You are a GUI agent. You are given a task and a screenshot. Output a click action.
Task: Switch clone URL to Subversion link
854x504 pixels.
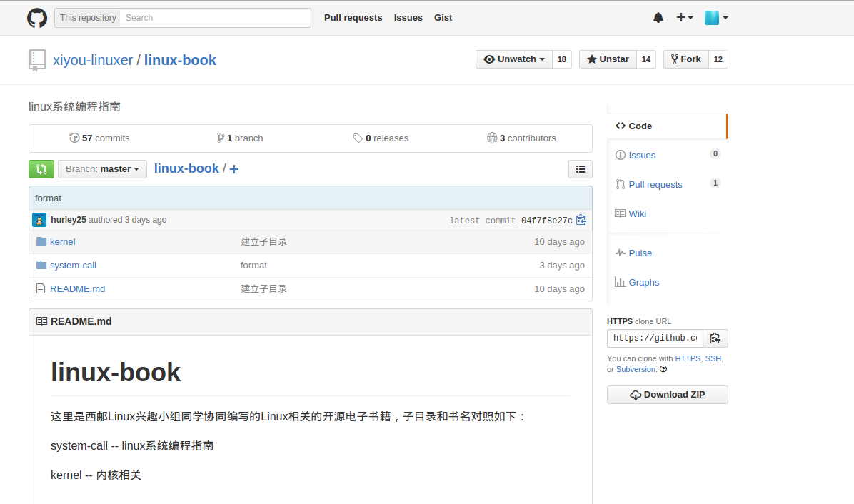(636, 369)
